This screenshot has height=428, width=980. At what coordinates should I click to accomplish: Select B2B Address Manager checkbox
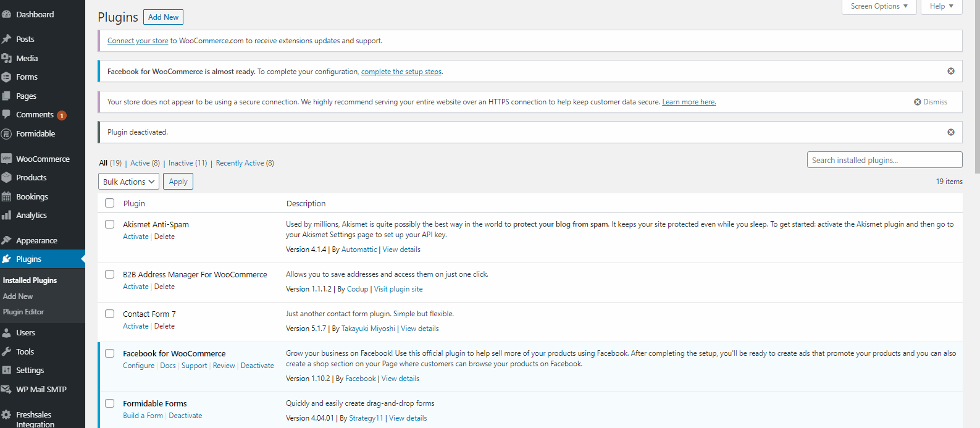click(x=110, y=274)
